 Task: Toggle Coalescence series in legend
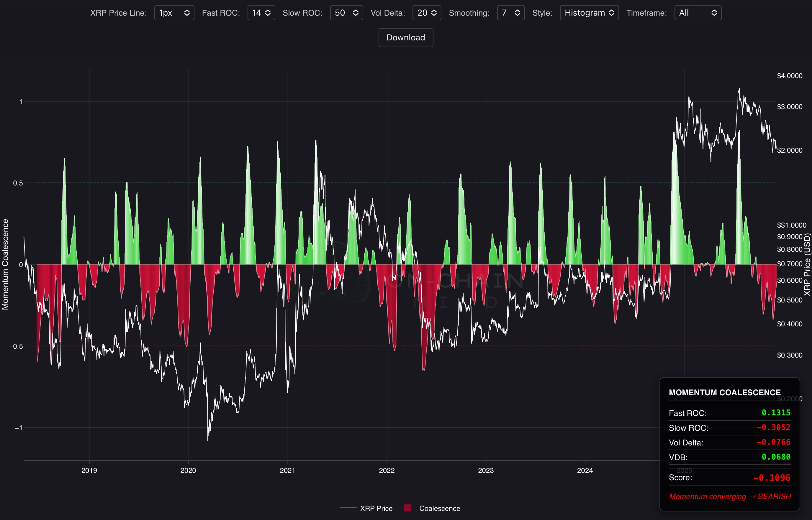tap(439, 508)
